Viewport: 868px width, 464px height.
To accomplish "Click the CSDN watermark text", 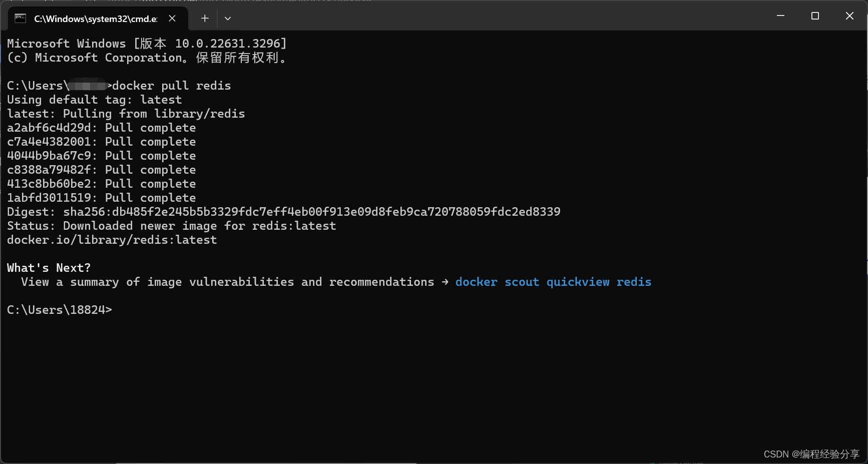I will point(811,454).
